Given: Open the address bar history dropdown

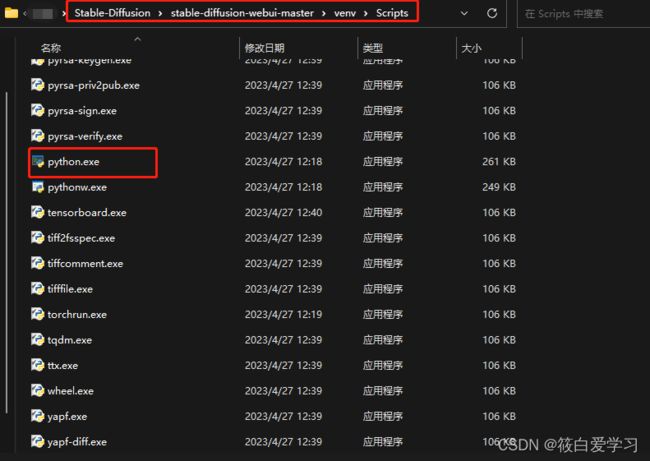Looking at the screenshot, I should (x=463, y=14).
